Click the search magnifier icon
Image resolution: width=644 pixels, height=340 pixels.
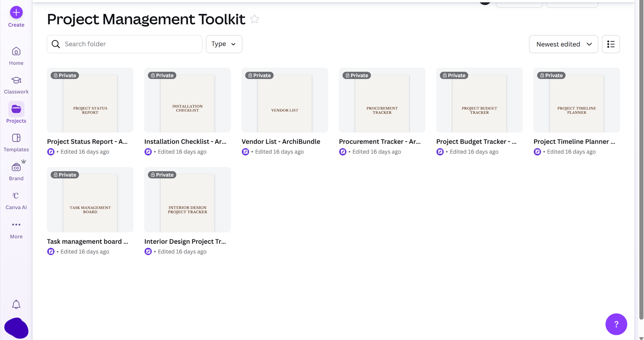point(56,44)
